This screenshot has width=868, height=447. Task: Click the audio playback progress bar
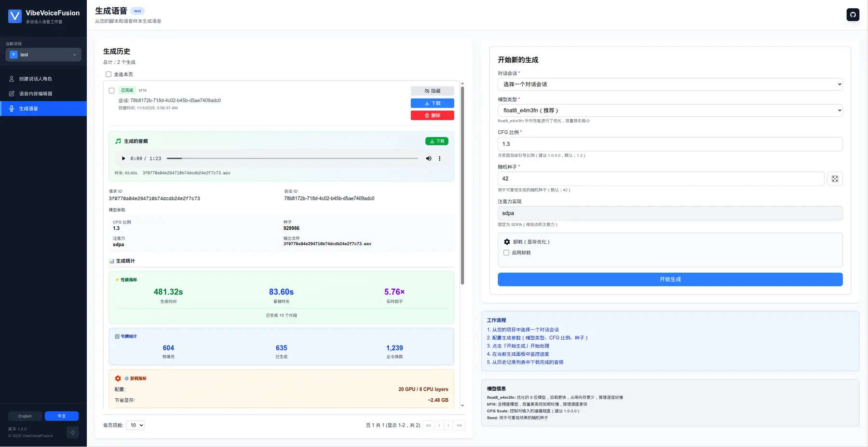(292, 158)
